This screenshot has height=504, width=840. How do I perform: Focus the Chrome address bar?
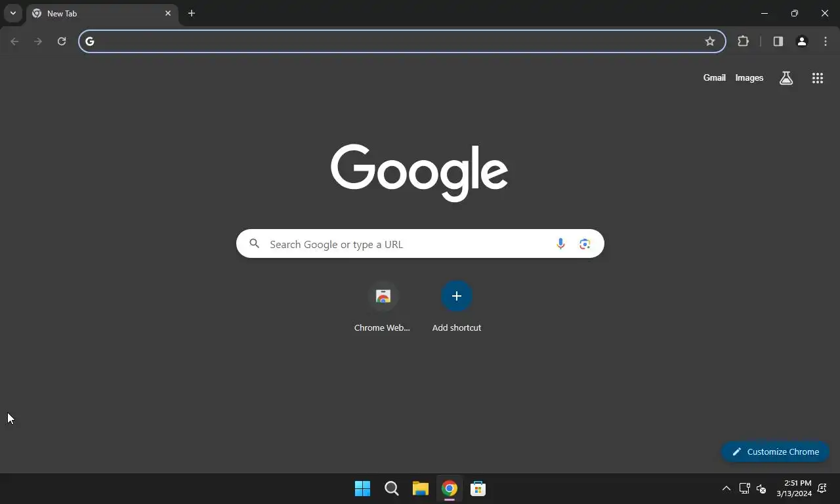click(x=402, y=41)
